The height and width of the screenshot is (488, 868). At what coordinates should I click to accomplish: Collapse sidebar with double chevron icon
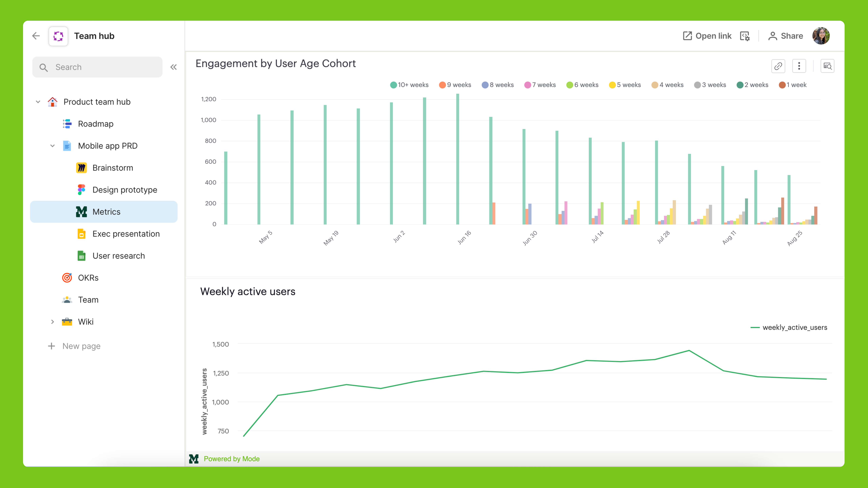pos(174,67)
